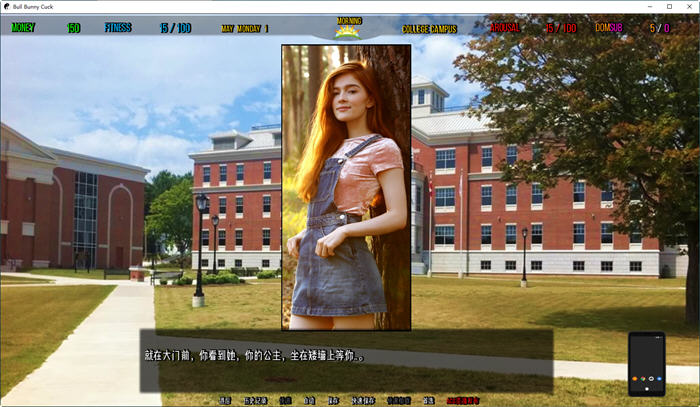Open 历史记录 dialogue history
This screenshot has height=407, width=700.
coord(255,400)
